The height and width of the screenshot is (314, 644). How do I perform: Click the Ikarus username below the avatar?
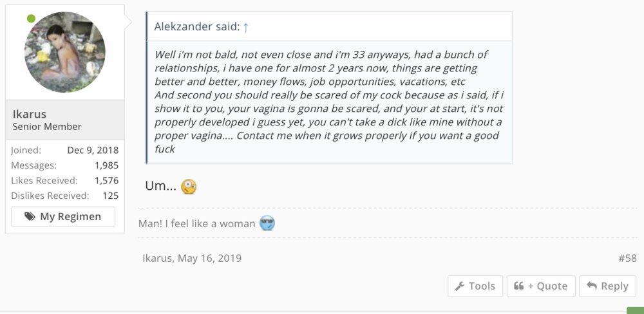coord(30,114)
